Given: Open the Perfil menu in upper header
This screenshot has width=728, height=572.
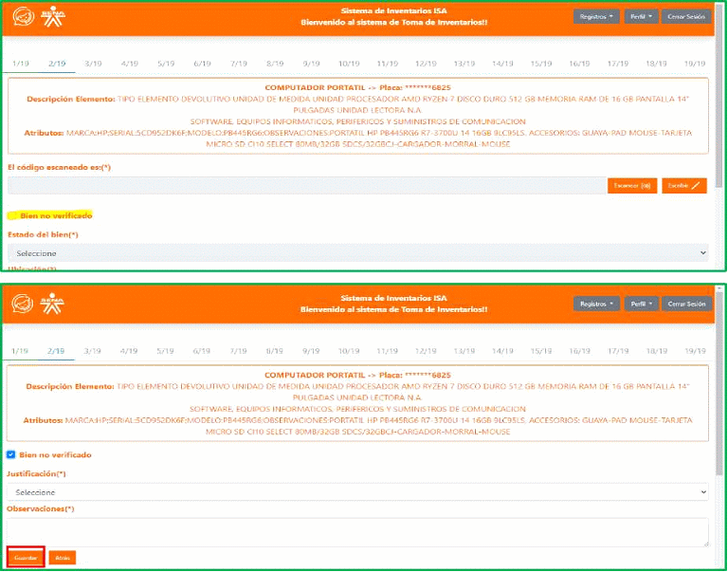Looking at the screenshot, I should coord(641,17).
